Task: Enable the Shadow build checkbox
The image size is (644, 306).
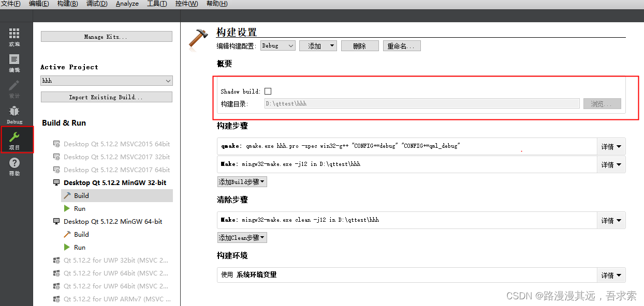Action: point(268,91)
